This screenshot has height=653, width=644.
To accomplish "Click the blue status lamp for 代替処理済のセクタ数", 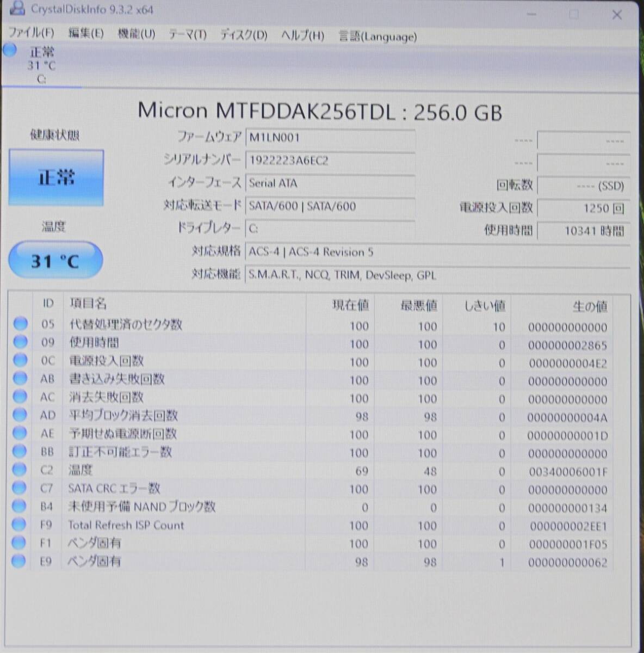I will [x=20, y=324].
